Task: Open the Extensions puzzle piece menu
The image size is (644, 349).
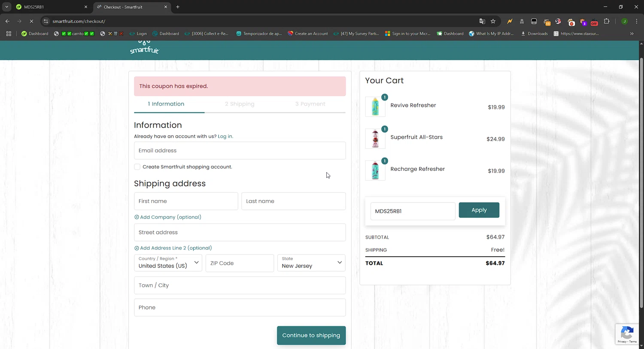Action: pyautogui.click(x=607, y=21)
